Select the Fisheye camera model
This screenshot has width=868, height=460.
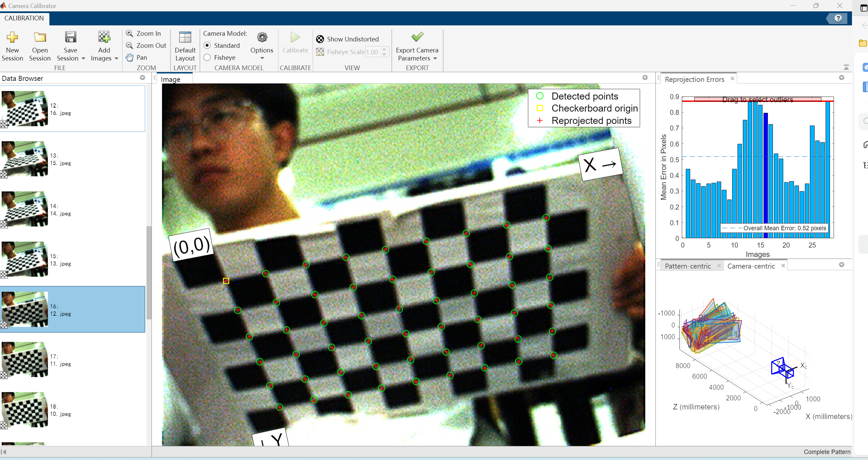208,58
